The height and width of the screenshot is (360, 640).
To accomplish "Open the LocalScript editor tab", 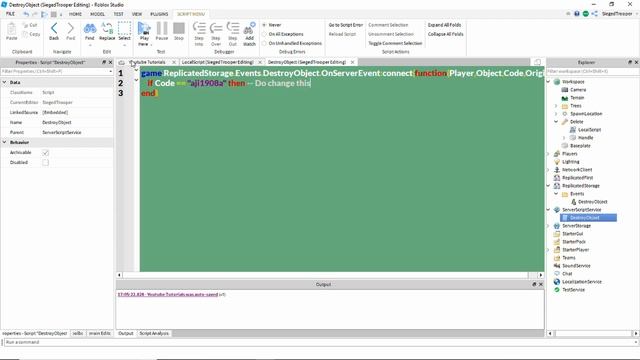I will pyautogui.click(x=218, y=62).
